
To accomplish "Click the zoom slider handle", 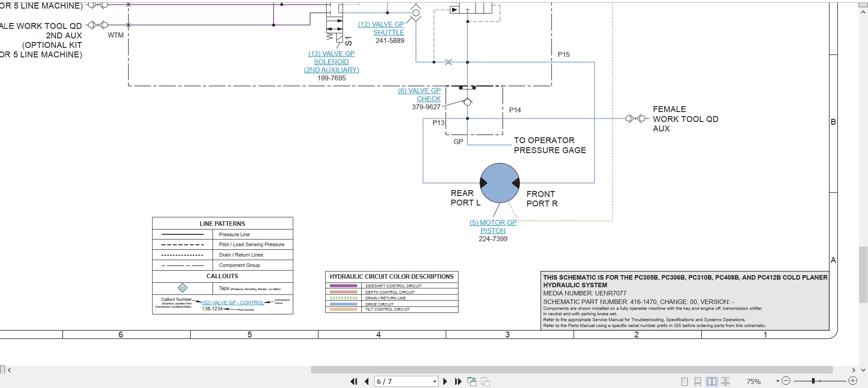I will click(813, 381).
